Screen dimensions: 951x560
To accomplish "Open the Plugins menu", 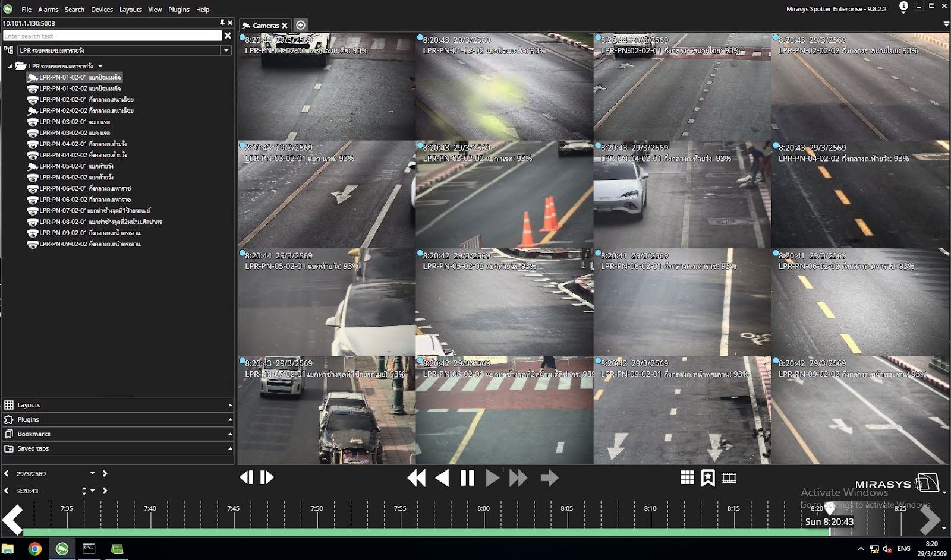I will tap(178, 10).
